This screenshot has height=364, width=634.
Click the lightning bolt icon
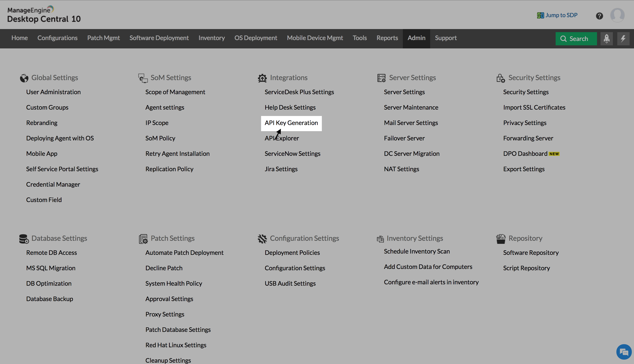point(623,39)
